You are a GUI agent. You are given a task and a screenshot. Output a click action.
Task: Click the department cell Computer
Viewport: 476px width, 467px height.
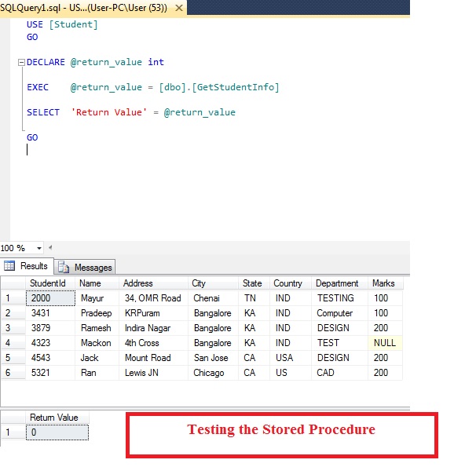[339, 313]
